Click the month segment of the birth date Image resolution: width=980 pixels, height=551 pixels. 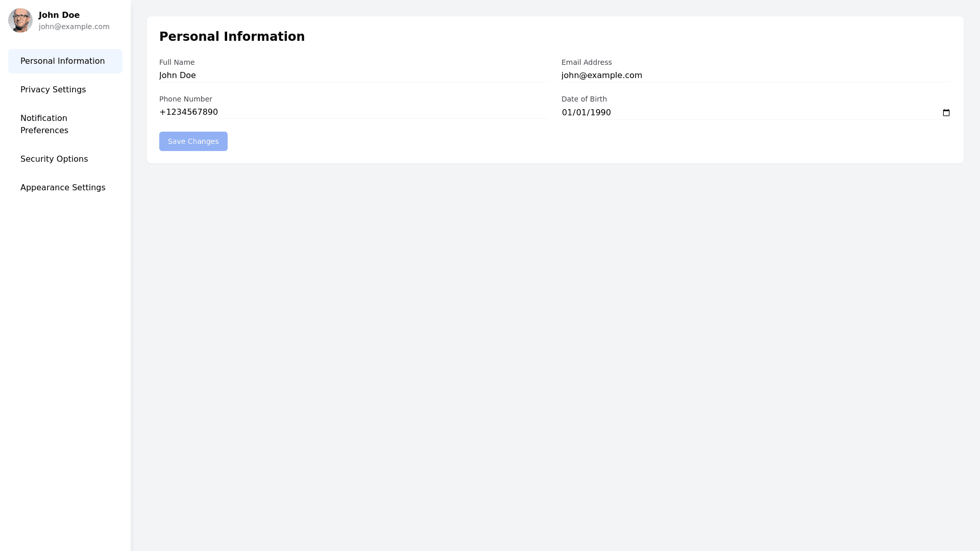[x=567, y=113]
